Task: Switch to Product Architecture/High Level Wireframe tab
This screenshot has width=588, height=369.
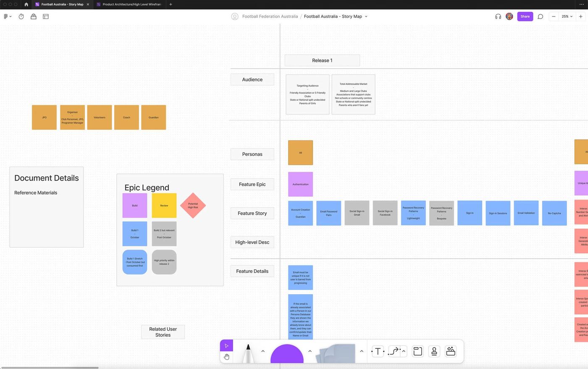Action: pyautogui.click(x=129, y=4)
